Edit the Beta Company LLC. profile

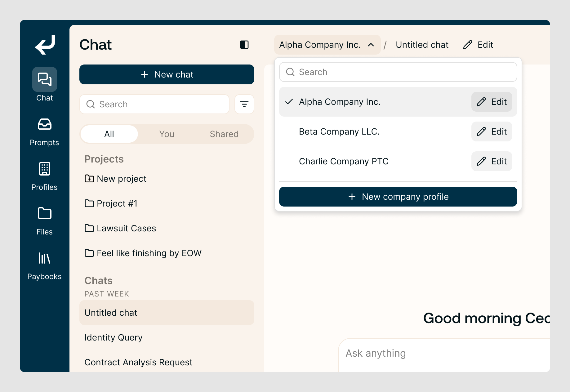492,131
